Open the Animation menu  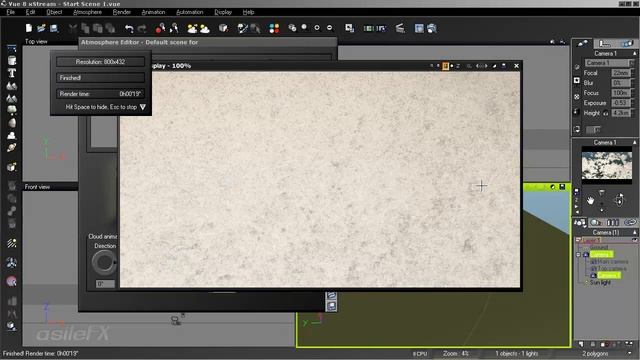point(153,12)
